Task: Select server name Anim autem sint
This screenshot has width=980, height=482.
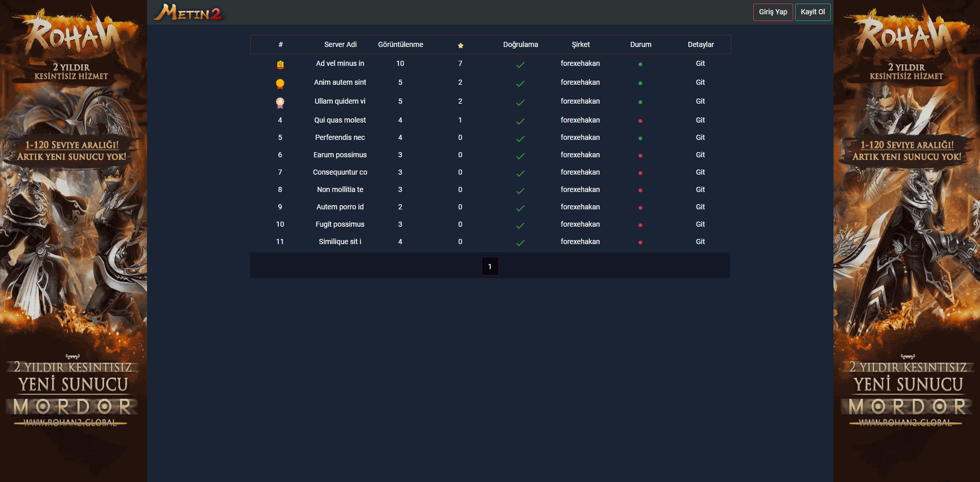Action: [x=340, y=82]
